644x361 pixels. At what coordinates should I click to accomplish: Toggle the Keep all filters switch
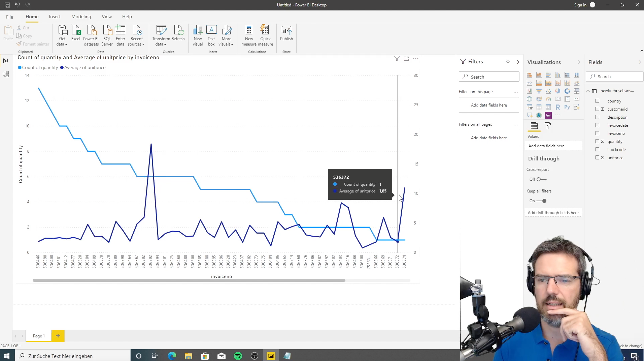(x=542, y=201)
